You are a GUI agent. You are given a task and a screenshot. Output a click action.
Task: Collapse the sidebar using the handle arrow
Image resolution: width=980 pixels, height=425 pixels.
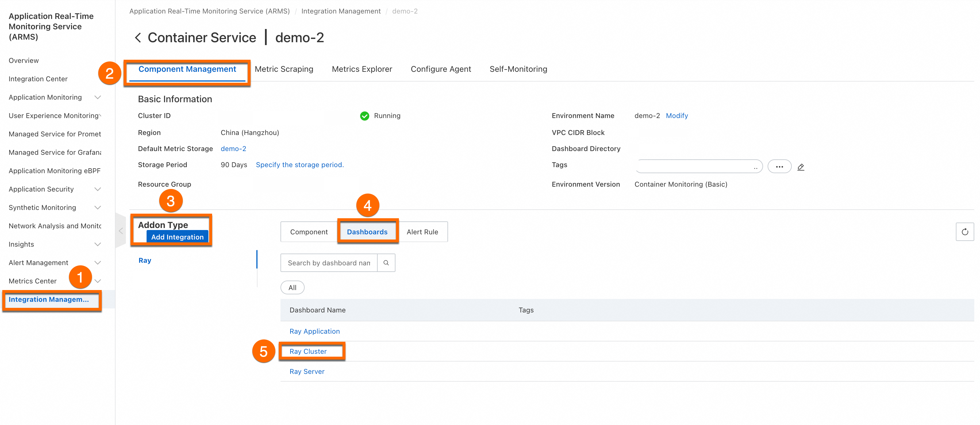coord(121,231)
